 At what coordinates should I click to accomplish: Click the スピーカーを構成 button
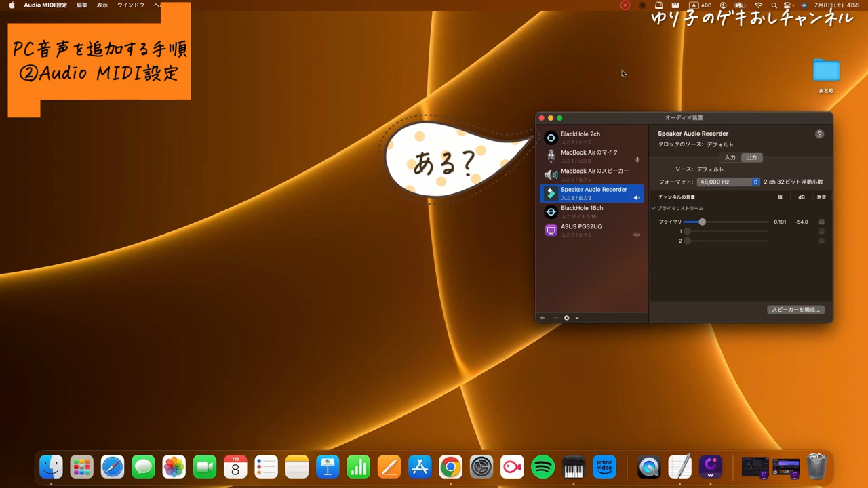[x=795, y=310]
